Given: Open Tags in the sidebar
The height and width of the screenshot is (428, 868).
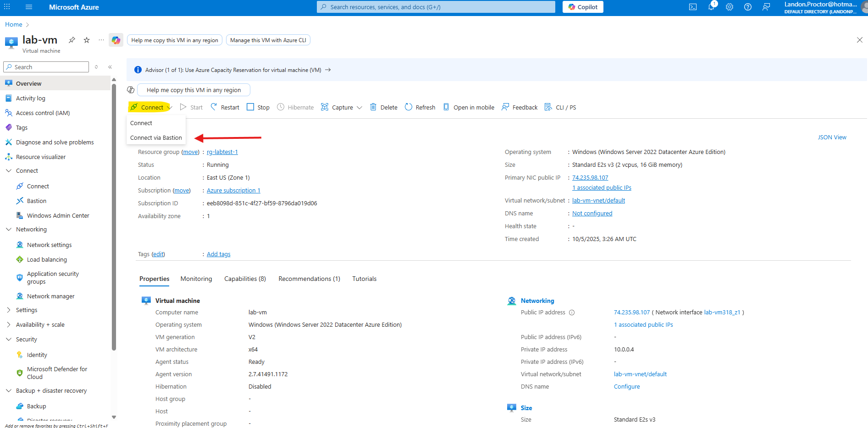Looking at the screenshot, I should click(22, 127).
